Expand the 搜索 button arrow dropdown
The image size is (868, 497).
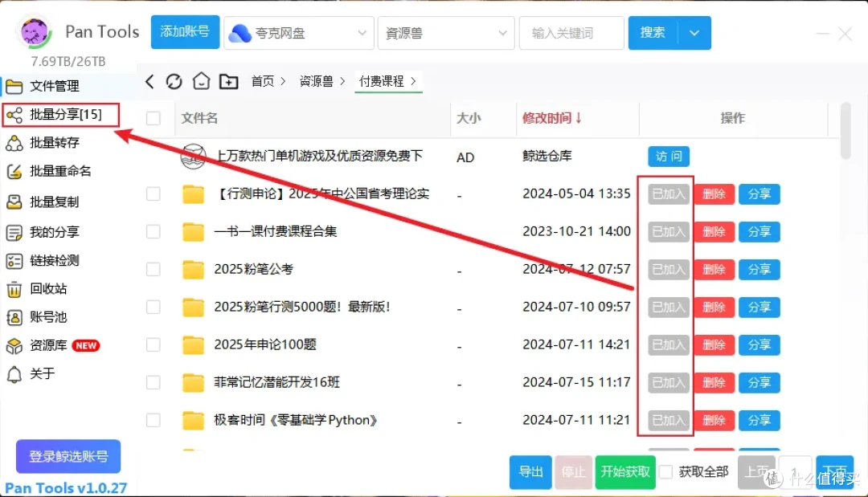click(x=694, y=33)
